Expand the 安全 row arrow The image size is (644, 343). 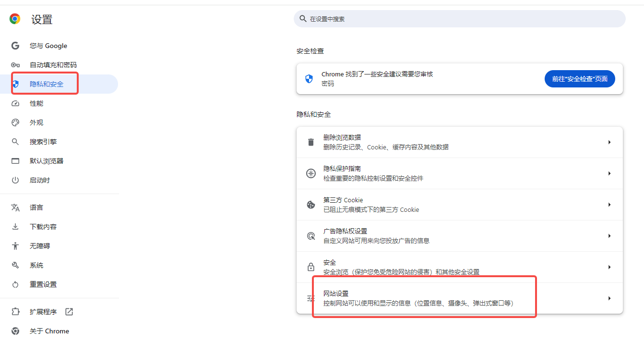609,267
